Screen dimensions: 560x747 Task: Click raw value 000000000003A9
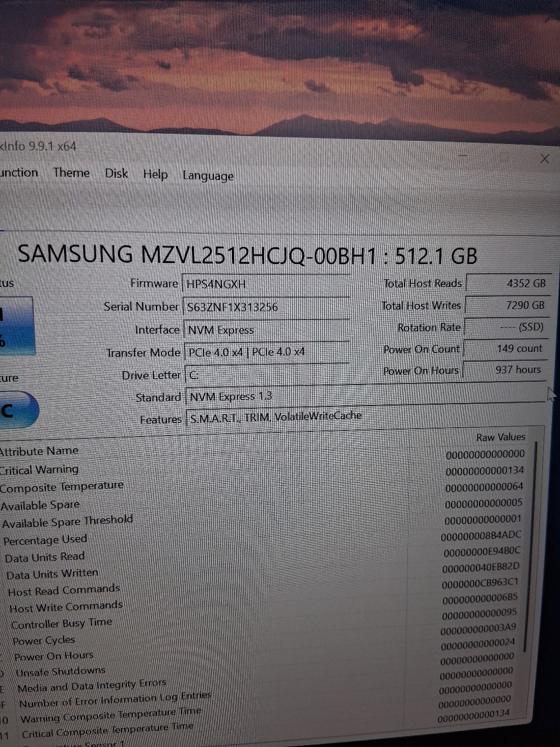pos(478,628)
